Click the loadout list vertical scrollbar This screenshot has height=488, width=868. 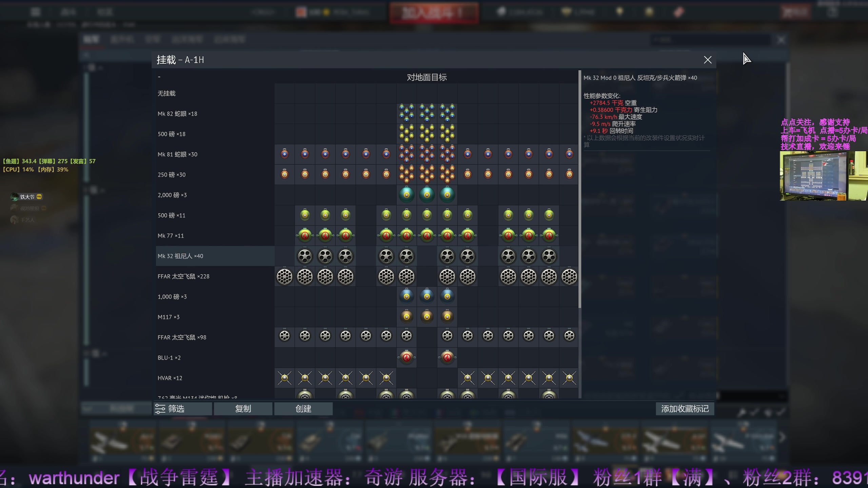coord(580,189)
